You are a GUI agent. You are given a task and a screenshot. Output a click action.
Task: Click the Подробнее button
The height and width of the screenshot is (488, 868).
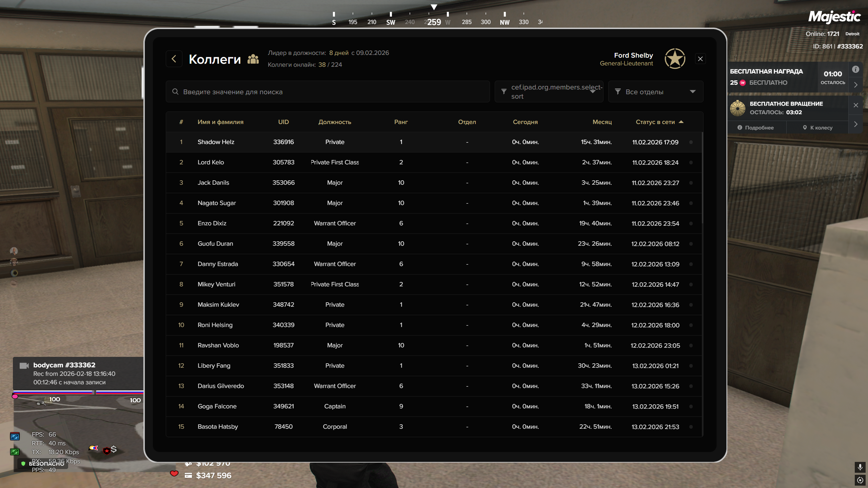tap(756, 128)
